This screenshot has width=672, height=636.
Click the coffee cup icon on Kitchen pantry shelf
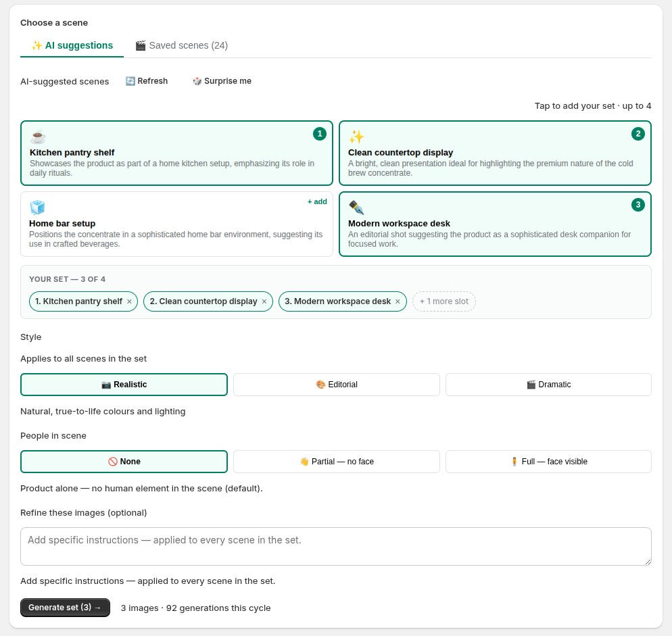(38, 137)
